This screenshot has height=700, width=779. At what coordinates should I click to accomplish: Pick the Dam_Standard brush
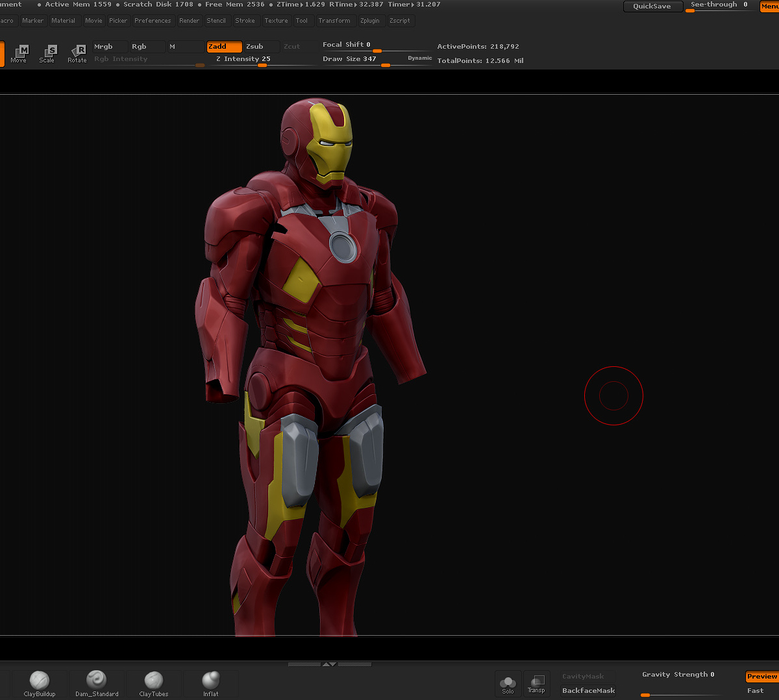click(x=97, y=684)
